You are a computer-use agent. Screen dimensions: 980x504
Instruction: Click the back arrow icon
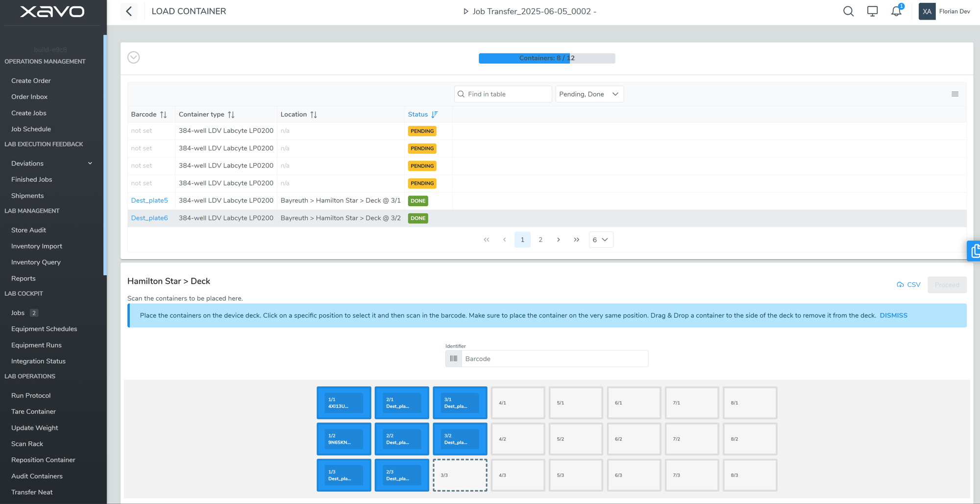(x=129, y=11)
